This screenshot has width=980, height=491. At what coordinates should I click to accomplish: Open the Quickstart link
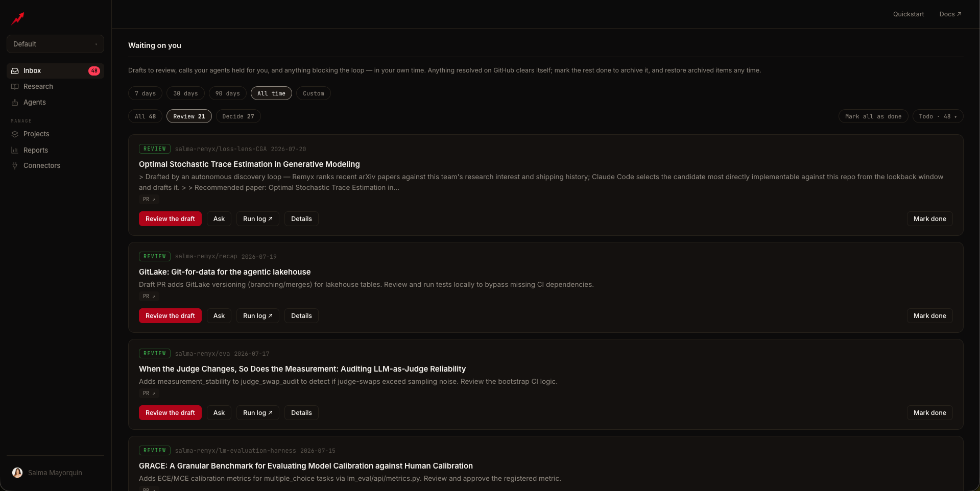tap(909, 14)
